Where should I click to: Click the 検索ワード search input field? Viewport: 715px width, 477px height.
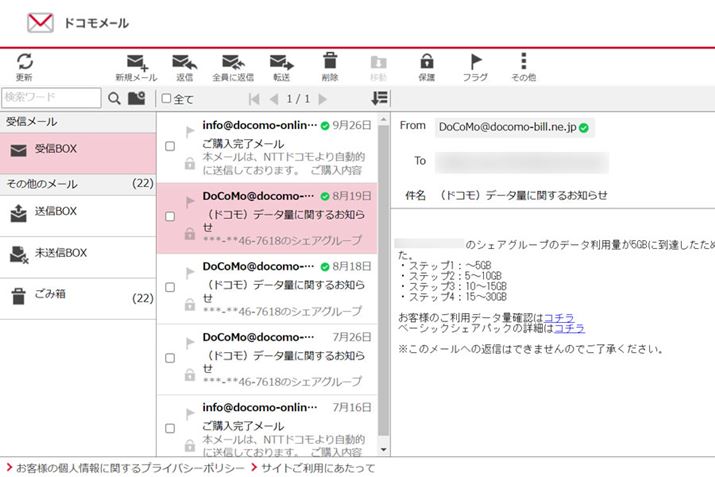point(51,98)
